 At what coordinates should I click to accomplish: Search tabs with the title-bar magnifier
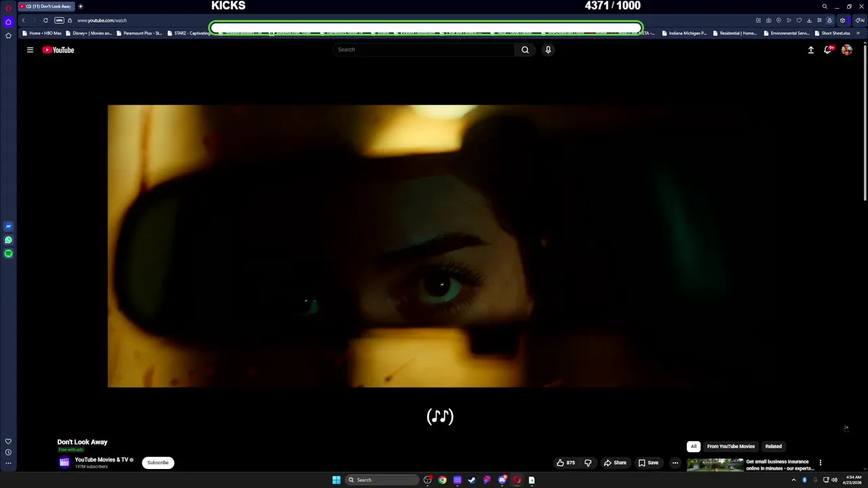(x=825, y=6)
